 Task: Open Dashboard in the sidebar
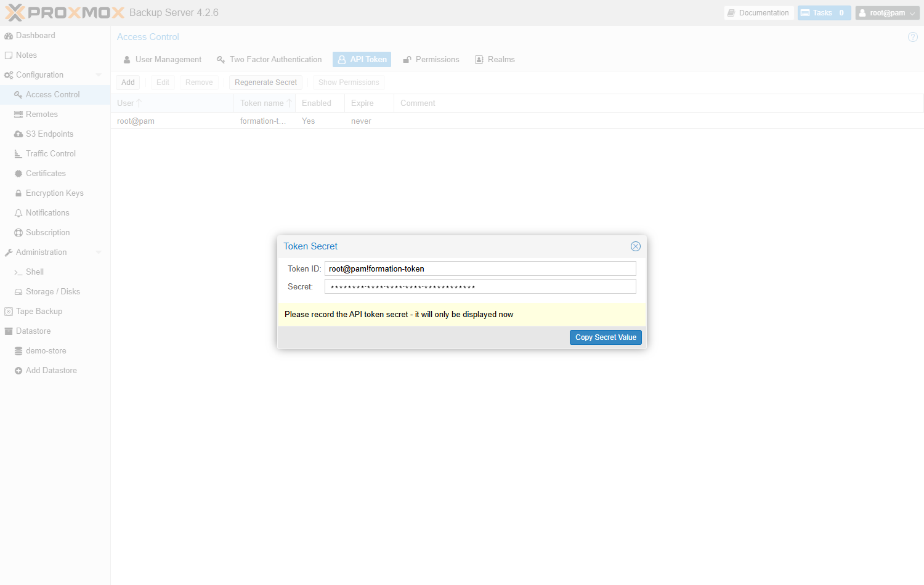point(55,36)
